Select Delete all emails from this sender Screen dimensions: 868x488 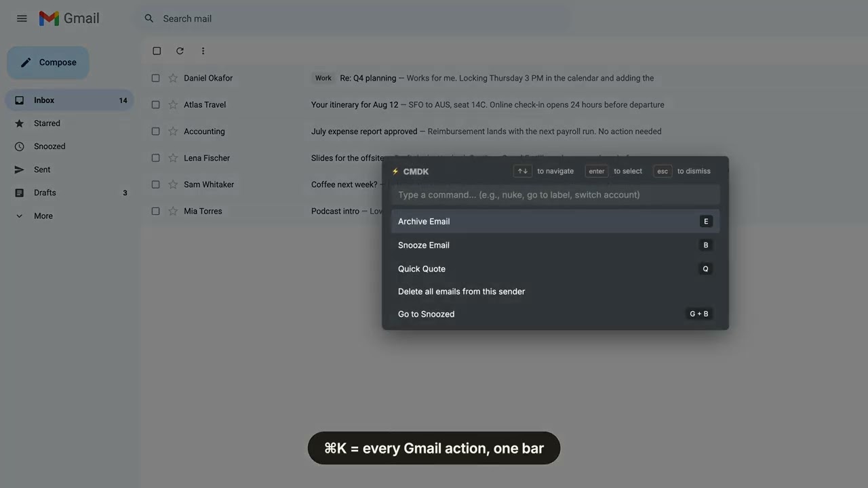point(555,291)
